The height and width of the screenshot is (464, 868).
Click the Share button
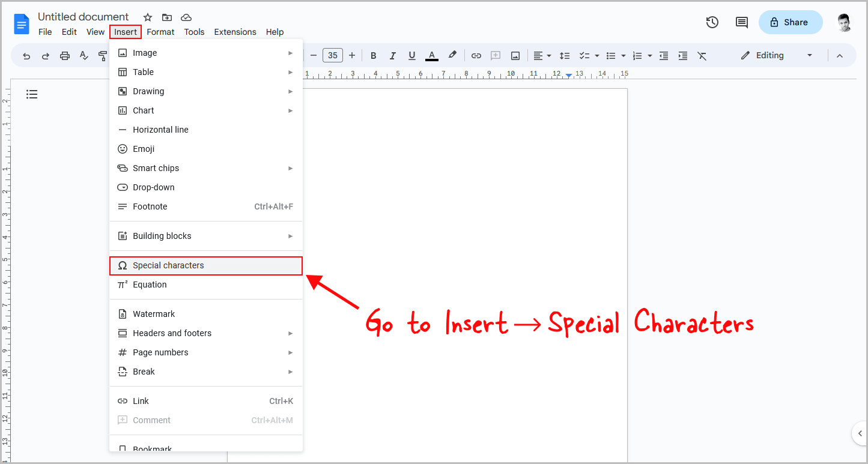pyautogui.click(x=790, y=22)
